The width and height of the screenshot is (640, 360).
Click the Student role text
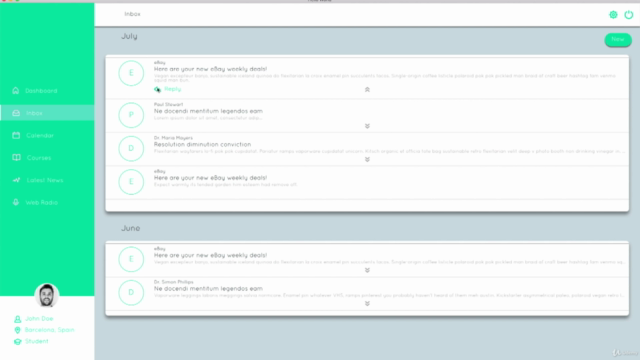[36, 341]
